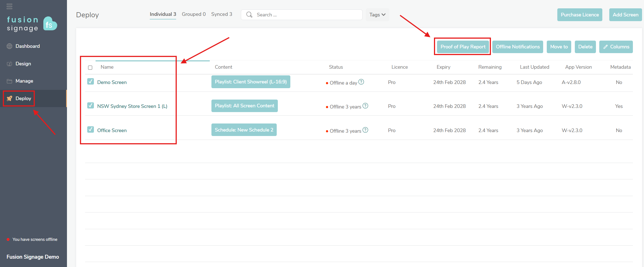Click the Move to button
This screenshot has width=644, height=267.
(559, 47)
